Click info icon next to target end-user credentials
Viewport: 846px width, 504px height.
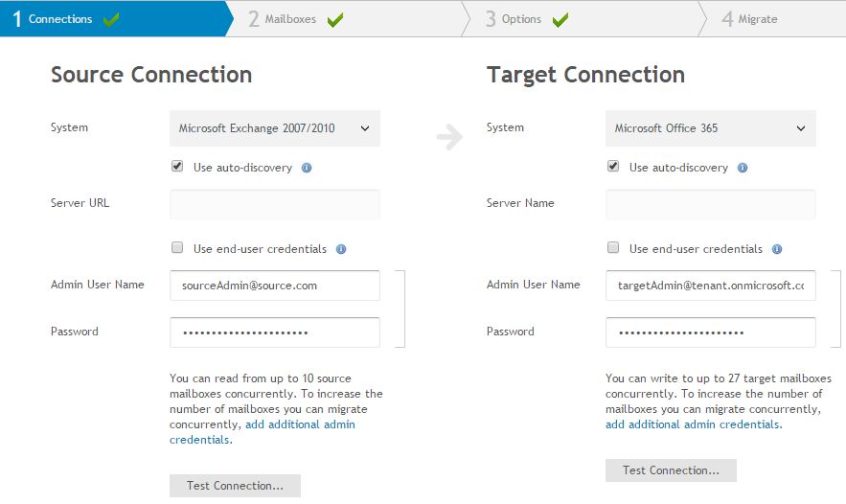[777, 249]
